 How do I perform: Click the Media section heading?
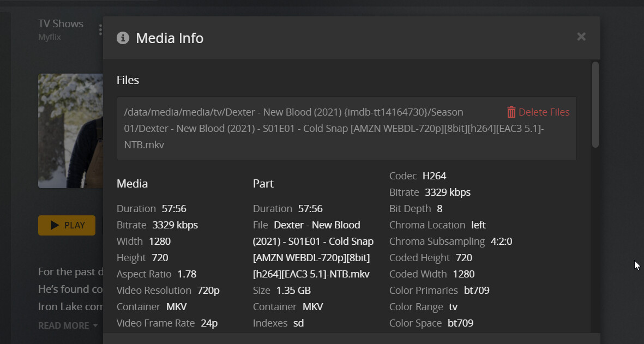(132, 184)
